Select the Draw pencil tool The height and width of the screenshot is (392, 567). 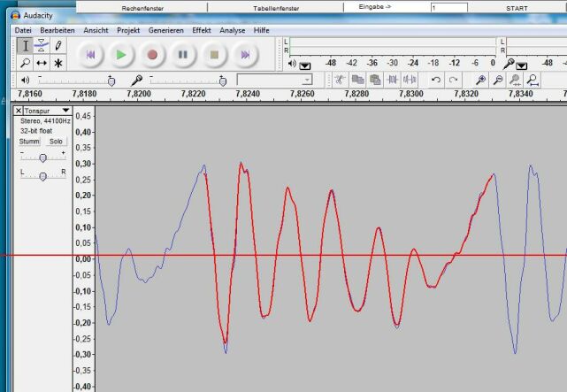(x=58, y=45)
